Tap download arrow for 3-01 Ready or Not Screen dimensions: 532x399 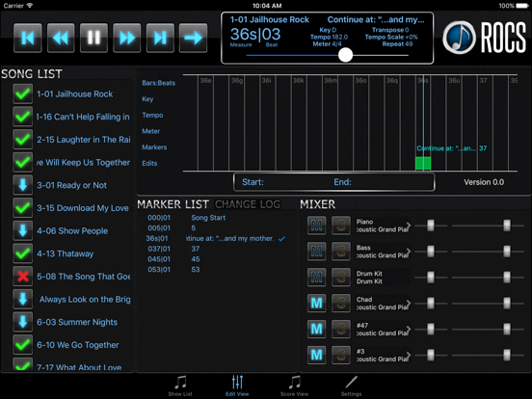coord(23,185)
